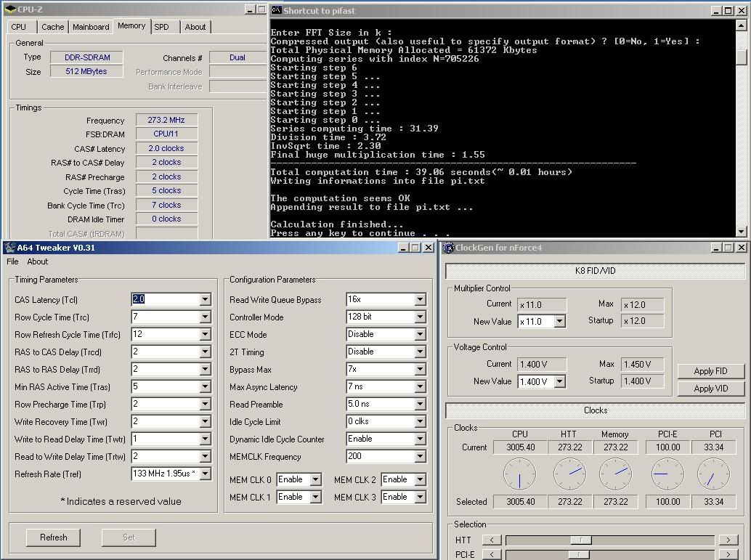Open File menu in A64 Tweaker
Image resolution: width=751 pixels, height=560 pixels.
coord(12,261)
